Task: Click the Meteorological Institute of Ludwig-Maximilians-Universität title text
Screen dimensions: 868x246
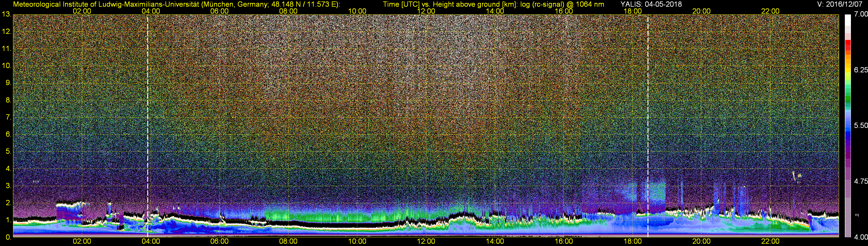Action: [x=176, y=4]
